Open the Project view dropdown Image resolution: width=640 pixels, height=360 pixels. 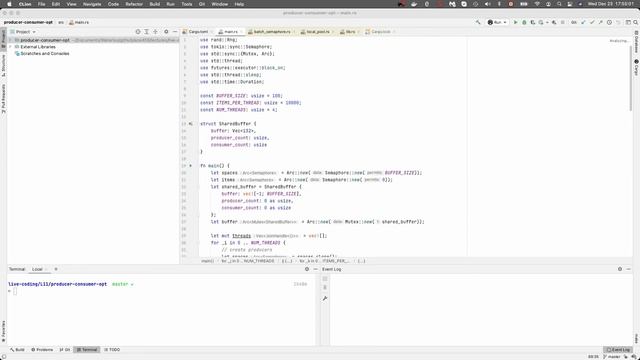(24, 31)
